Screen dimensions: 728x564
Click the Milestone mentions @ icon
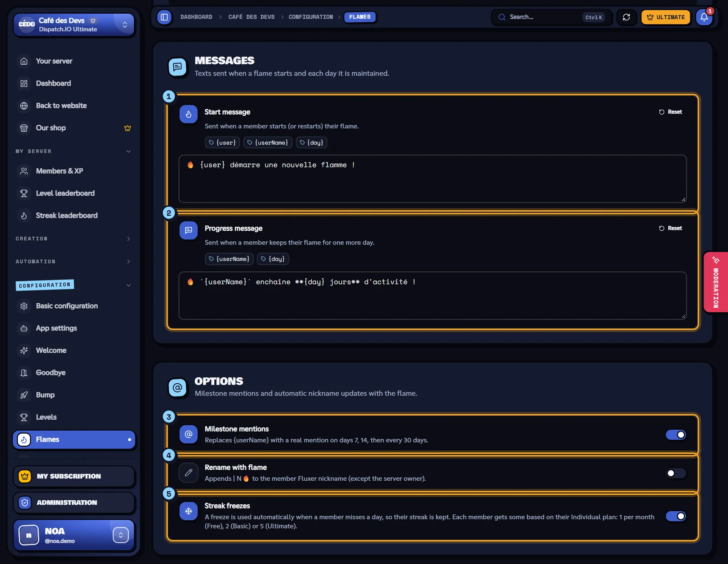[x=188, y=434]
